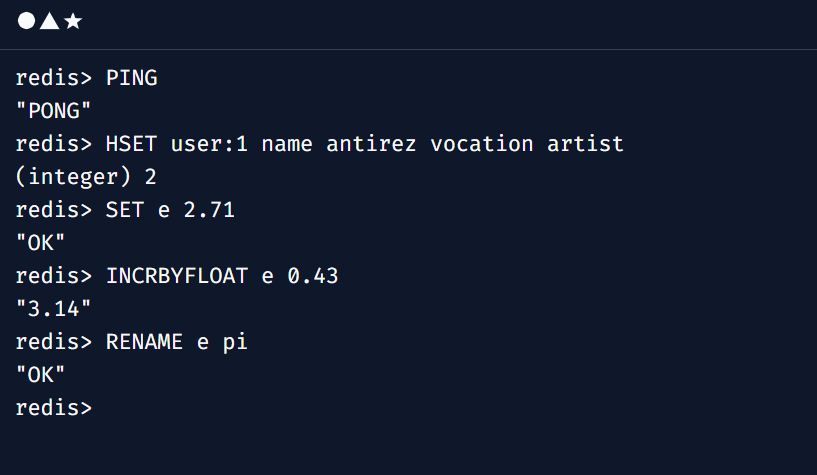Click the circle icon in the title bar
This screenshot has height=475, width=817.
point(26,21)
